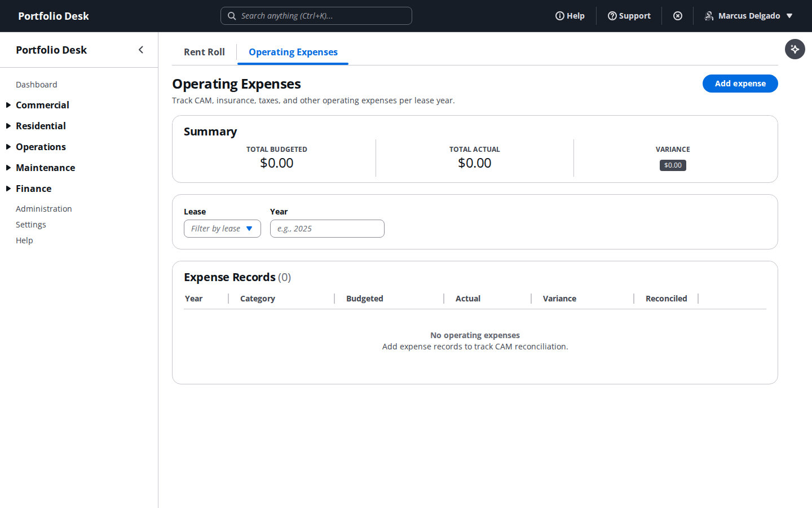Click the 'No operating expenses' message
Screen dimensions: 812x508
(475, 335)
